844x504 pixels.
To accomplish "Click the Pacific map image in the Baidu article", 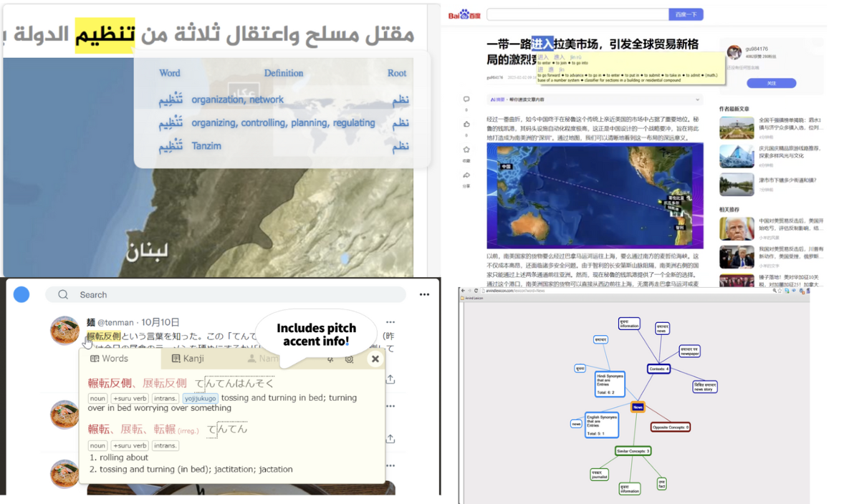I will pyautogui.click(x=595, y=195).
